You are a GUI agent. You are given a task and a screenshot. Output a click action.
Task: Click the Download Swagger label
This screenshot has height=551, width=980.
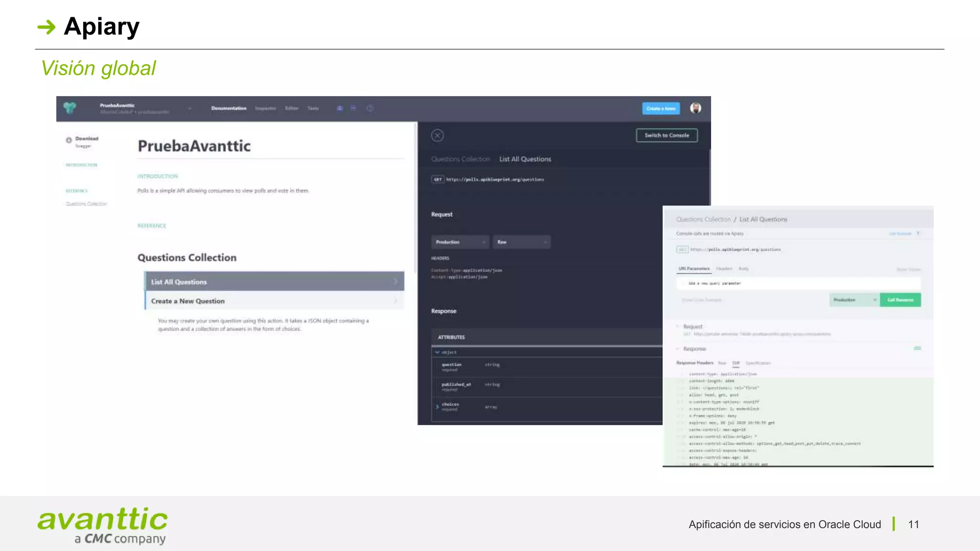tap(87, 142)
